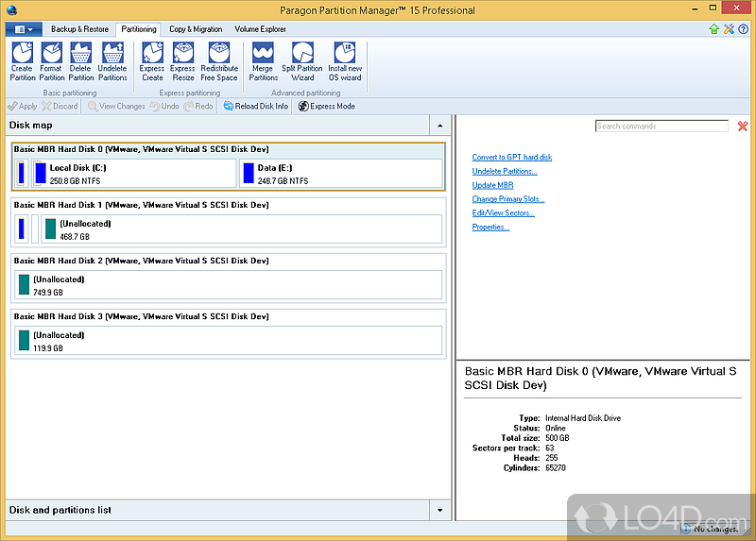Click the Paragon app icon in title bar
The image size is (756, 541).
pos(12,9)
